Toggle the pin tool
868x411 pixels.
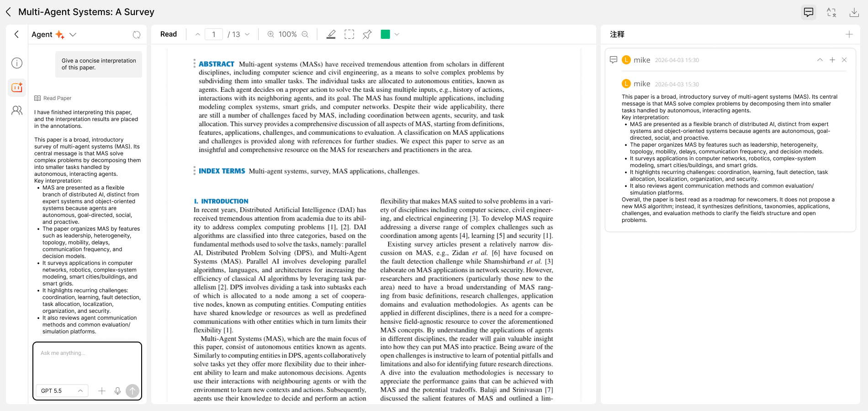[367, 34]
